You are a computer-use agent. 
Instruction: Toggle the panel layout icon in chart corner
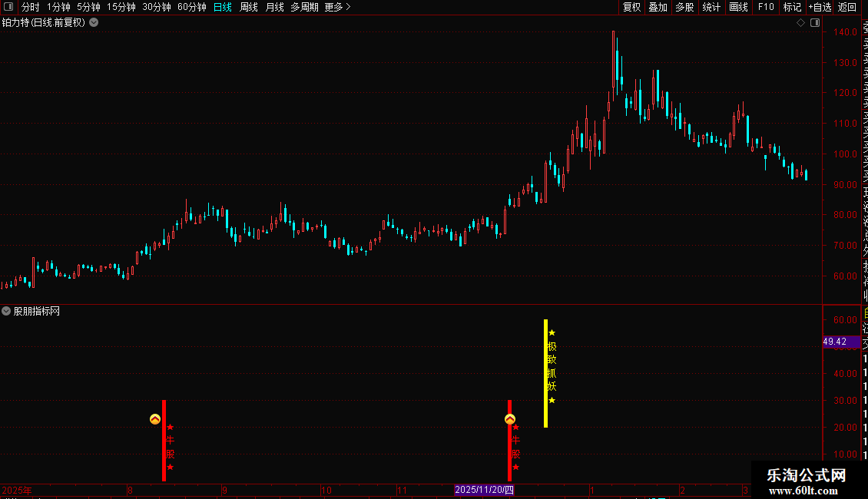815,23
